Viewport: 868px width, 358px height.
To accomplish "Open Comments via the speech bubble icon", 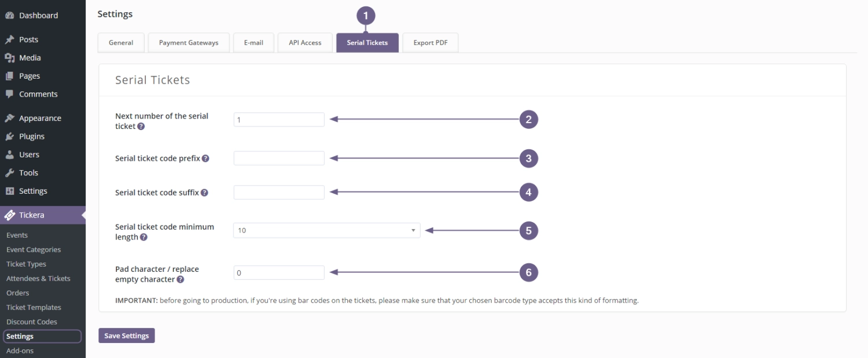I will (9, 94).
